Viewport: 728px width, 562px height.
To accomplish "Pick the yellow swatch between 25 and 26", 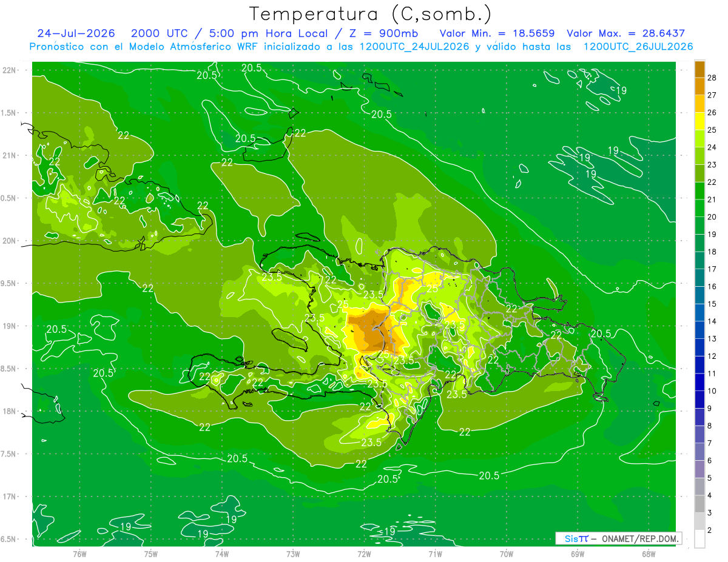I will pos(699,121).
